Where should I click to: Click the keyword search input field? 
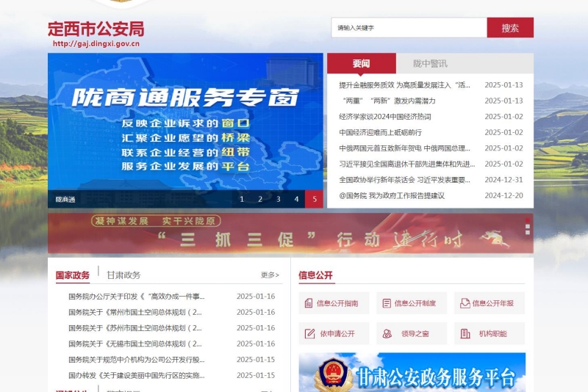(x=409, y=28)
